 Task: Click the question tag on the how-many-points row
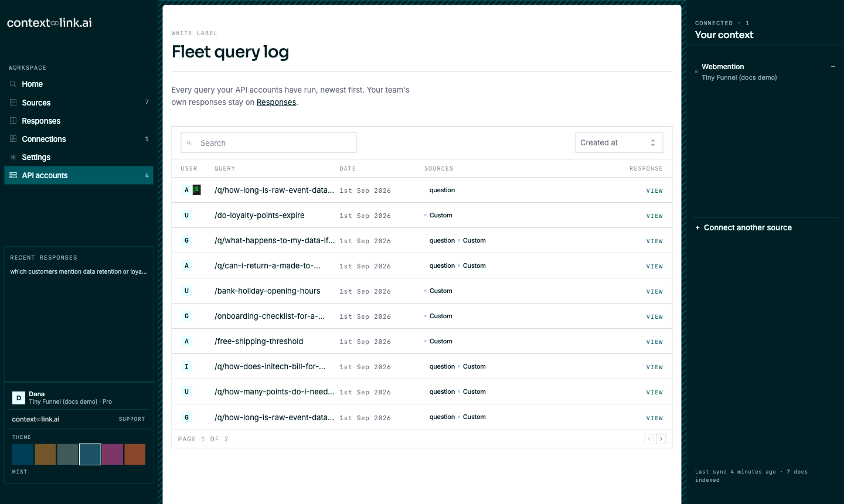442,391
